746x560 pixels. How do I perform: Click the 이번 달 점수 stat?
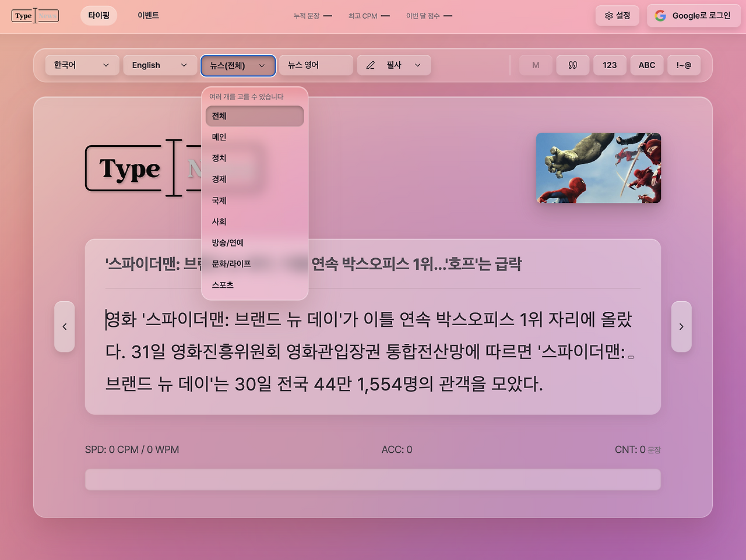click(429, 16)
